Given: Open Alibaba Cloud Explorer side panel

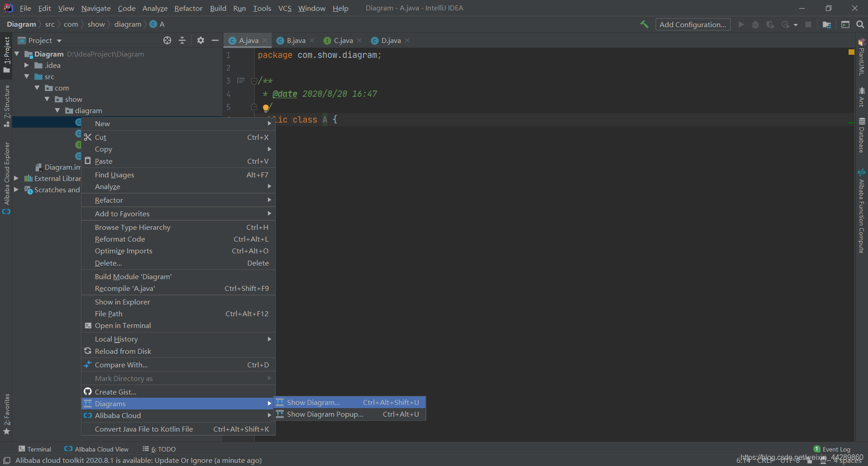Looking at the screenshot, I should [x=7, y=178].
